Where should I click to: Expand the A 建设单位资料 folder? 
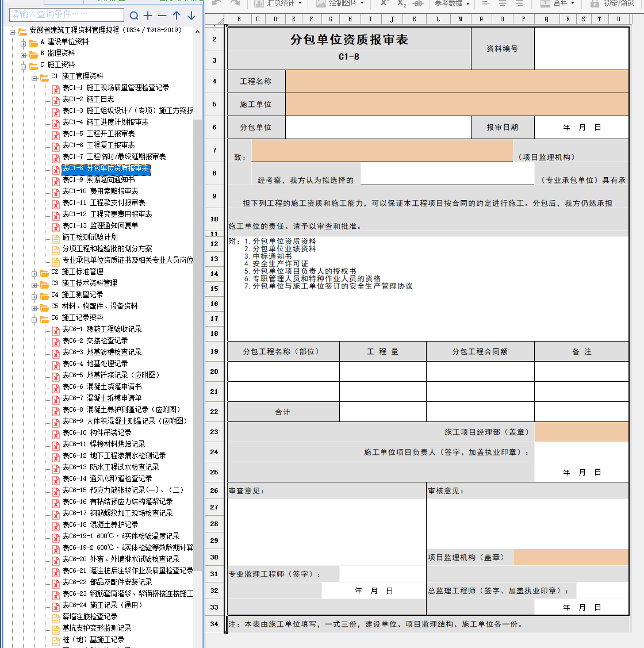(x=24, y=43)
